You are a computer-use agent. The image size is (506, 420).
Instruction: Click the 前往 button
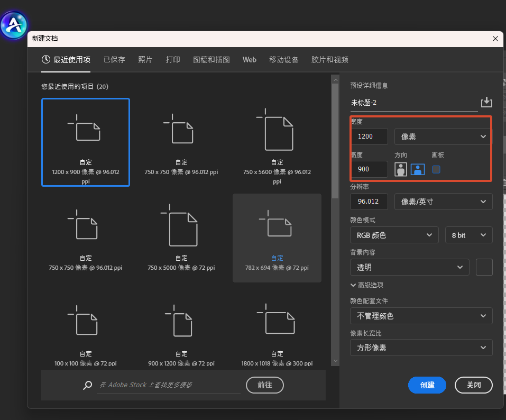pyautogui.click(x=264, y=385)
